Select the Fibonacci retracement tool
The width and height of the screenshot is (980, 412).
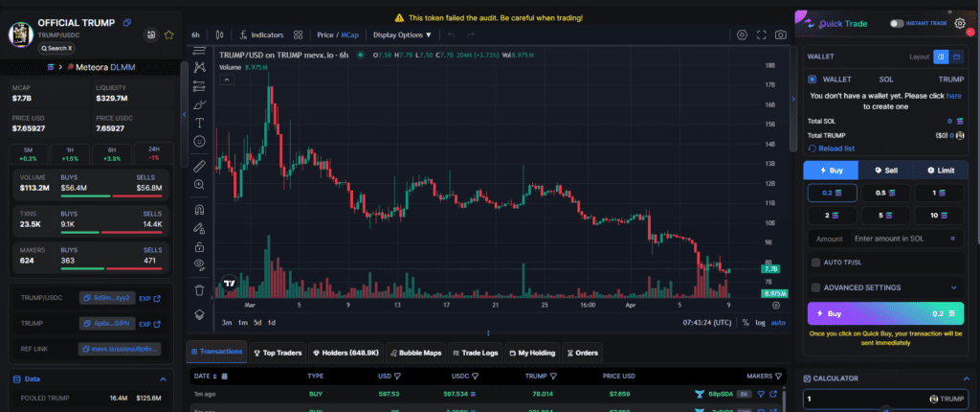(x=199, y=86)
